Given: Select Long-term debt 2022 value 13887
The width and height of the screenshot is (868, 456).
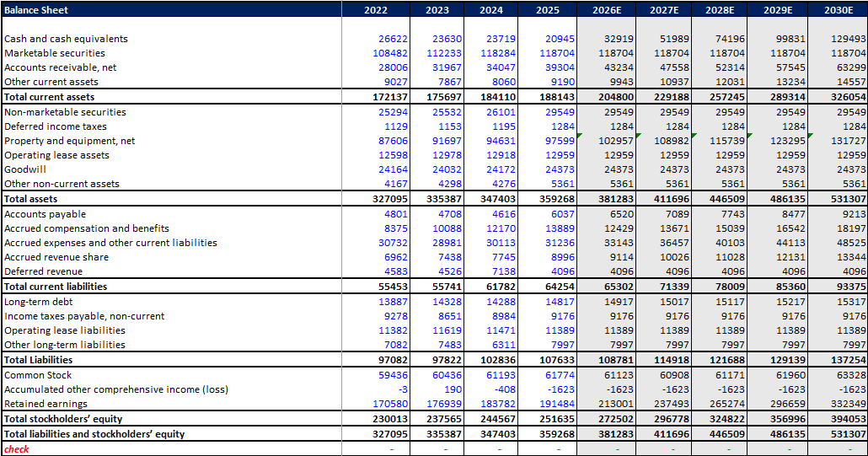Looking at the screenshot, I should click(x=393, y=302).
